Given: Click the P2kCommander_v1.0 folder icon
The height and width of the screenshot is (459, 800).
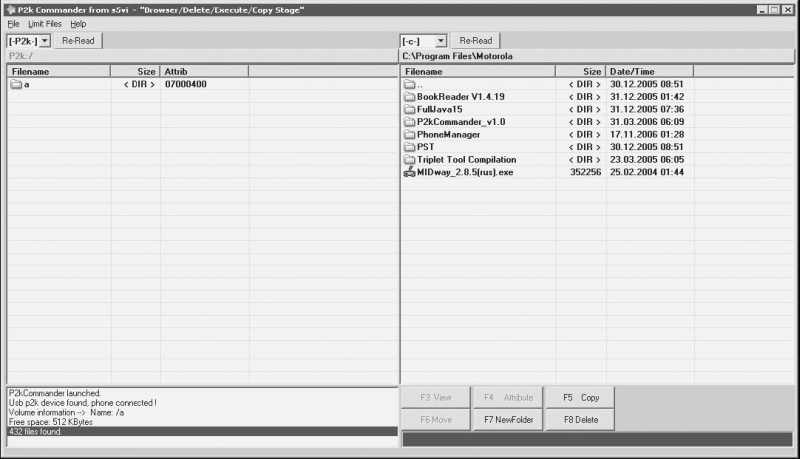Looking at the screenshot, I should point(410,122).
